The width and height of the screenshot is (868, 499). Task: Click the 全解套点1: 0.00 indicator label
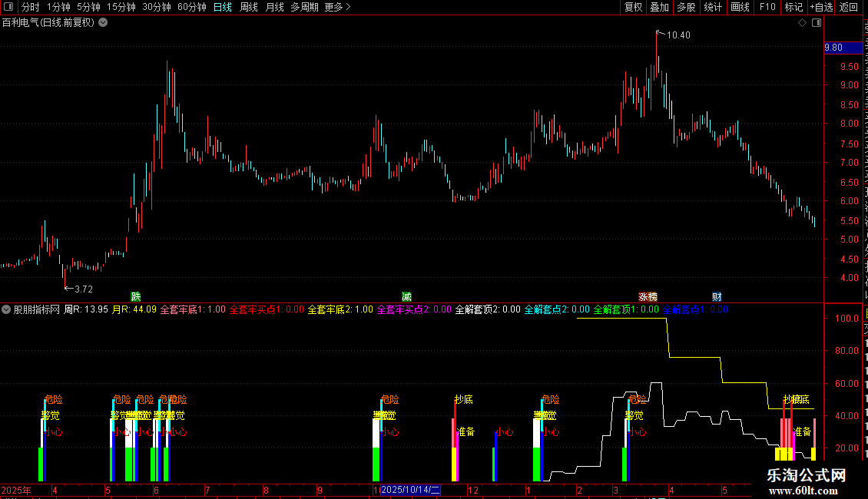pyautogui.click(x=695, y=310)
